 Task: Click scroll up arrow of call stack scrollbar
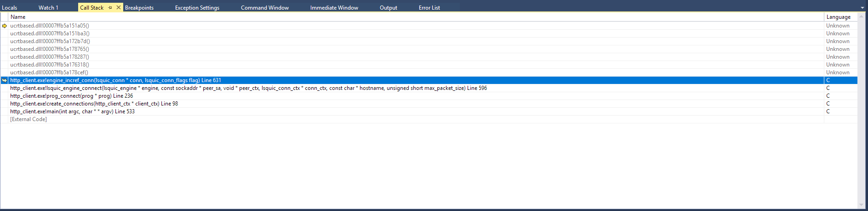[x=862, y=16]
